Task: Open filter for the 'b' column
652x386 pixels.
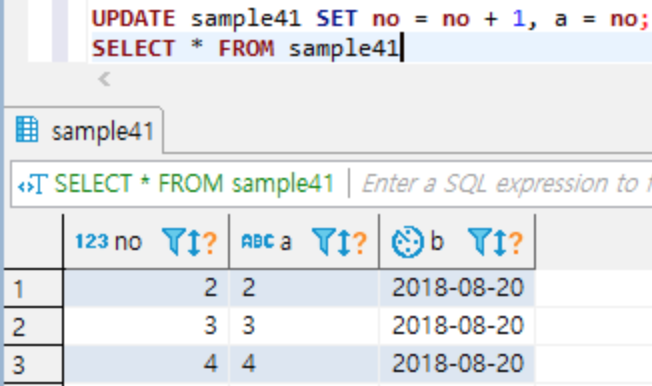Action: [479, 241]
